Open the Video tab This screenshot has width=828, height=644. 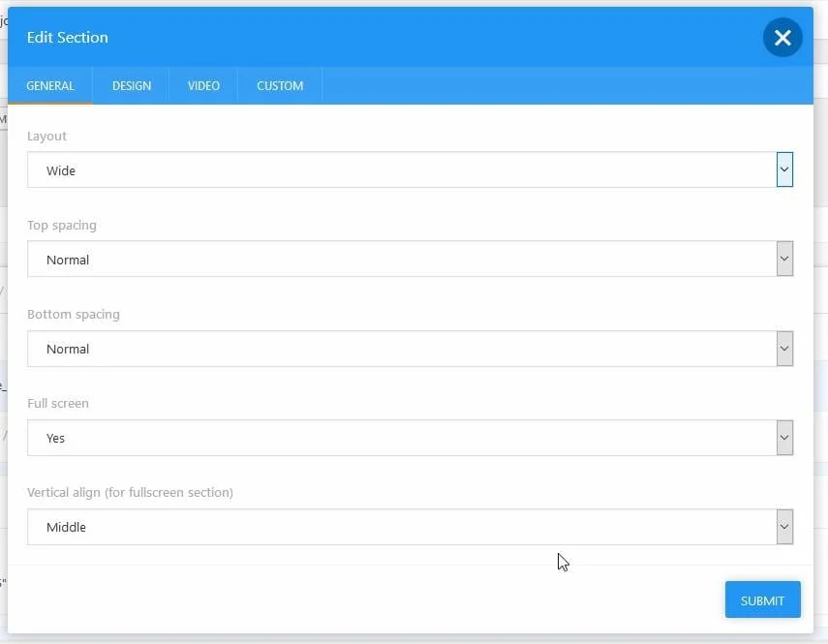203,86
